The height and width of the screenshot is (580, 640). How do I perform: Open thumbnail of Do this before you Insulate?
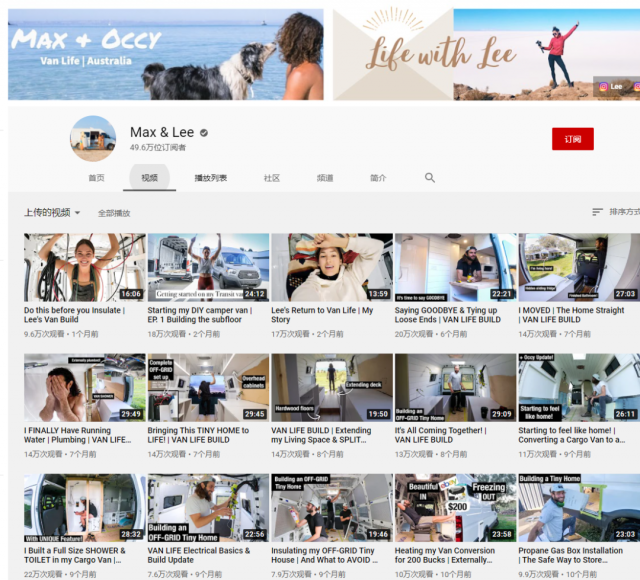tap(84, 267)
